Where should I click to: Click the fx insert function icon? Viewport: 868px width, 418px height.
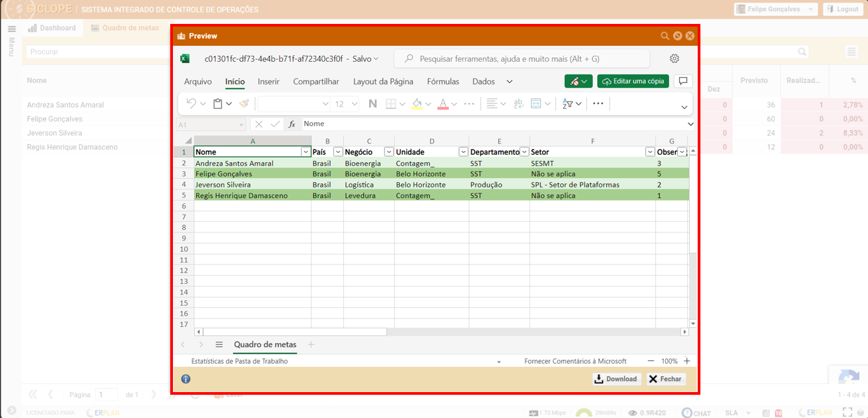tap(292, 124)
